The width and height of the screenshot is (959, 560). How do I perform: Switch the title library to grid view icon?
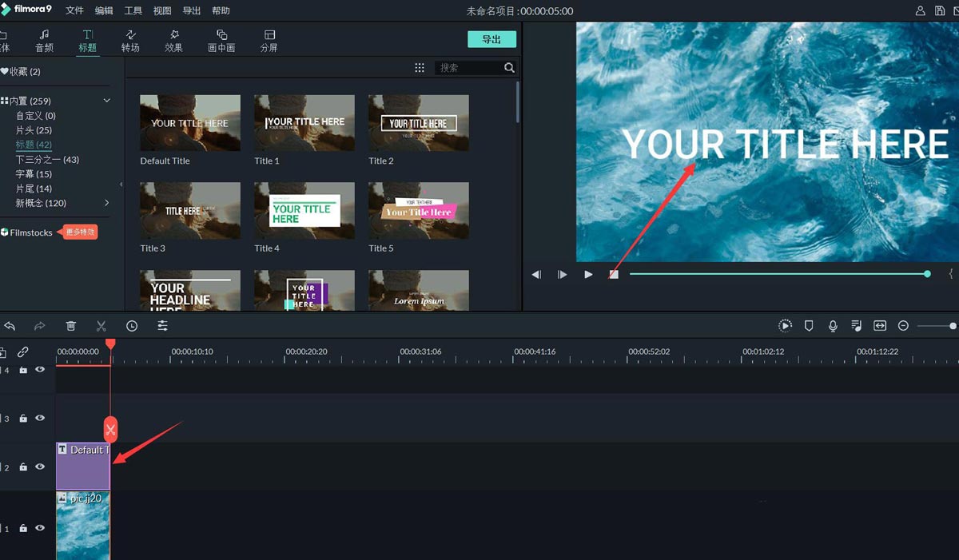[420, 68]
